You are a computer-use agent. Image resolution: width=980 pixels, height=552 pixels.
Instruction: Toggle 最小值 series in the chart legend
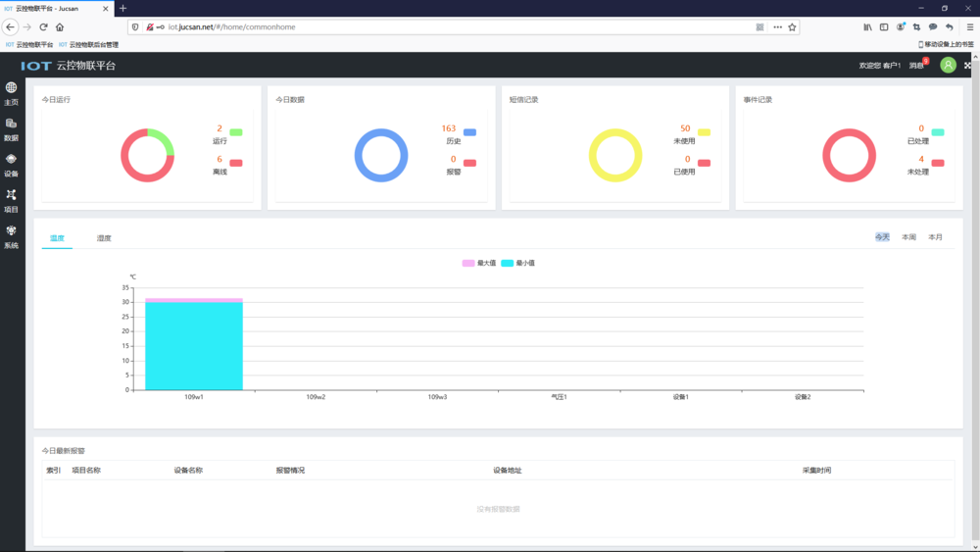coord(517,263)
